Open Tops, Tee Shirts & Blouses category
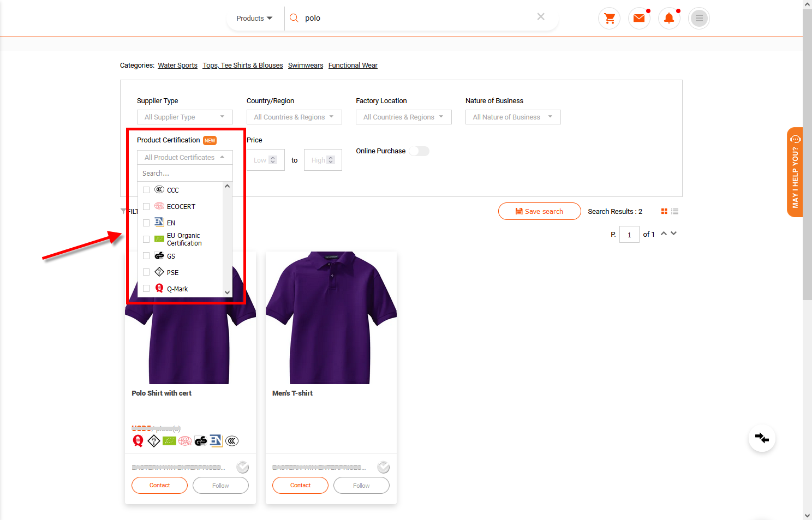The height and width of the screenshot is (520, 812). tap(243, 65)
